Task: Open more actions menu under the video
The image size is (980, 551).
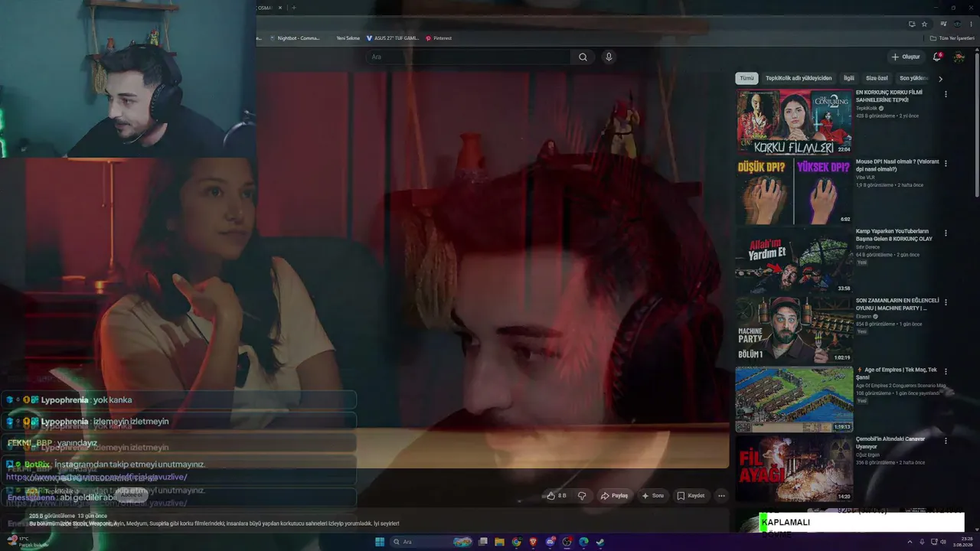Action: pos(721,496)
